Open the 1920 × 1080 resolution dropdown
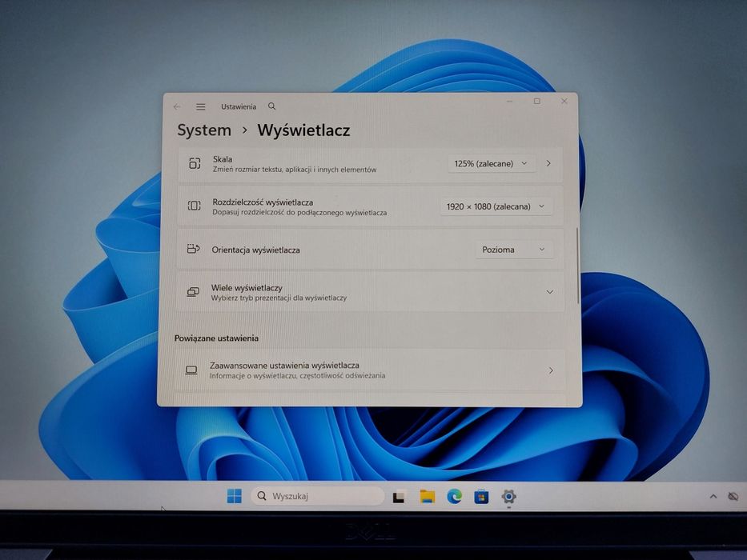This screenshot has height=560, width=747. (496, 206)
